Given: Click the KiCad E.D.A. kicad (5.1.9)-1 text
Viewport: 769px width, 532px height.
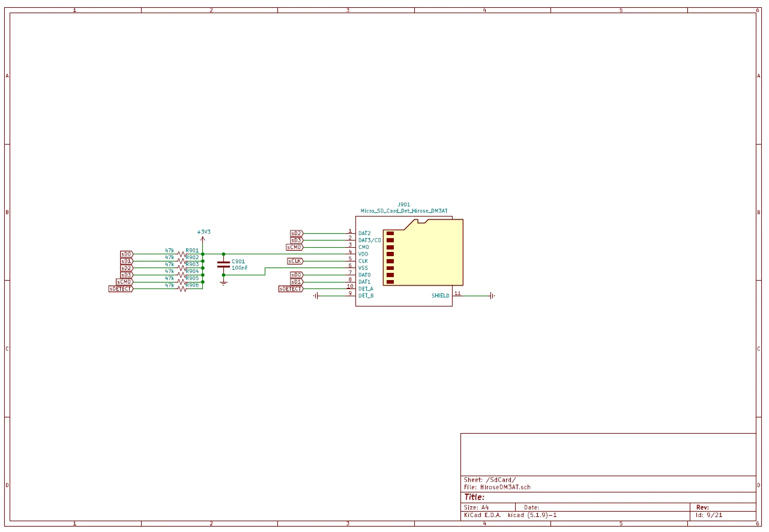Looking at the screenshot, I should tap(510, 515).
